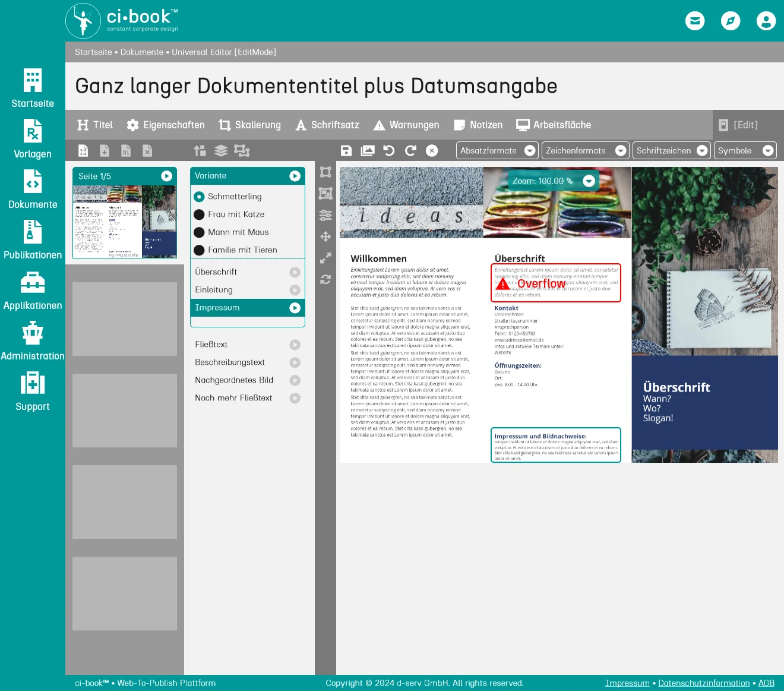Expand the Variante panel arrow
Screen dimensions: 784x691
[x=295, y=176]
